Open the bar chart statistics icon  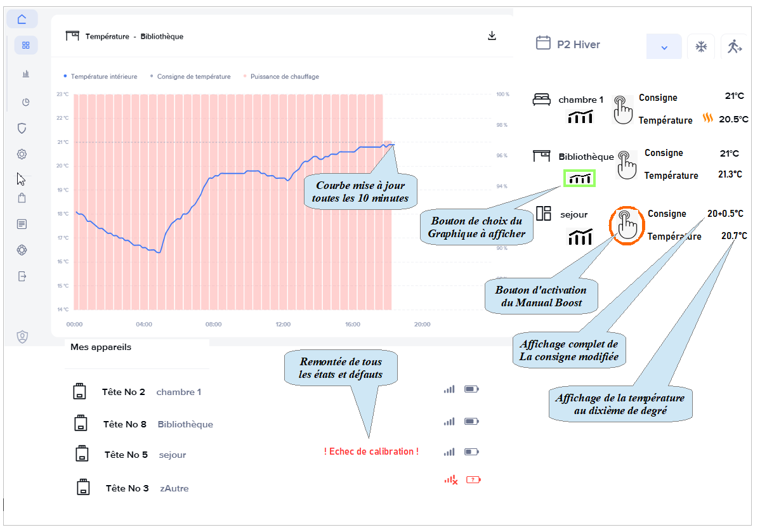point(26,74)
